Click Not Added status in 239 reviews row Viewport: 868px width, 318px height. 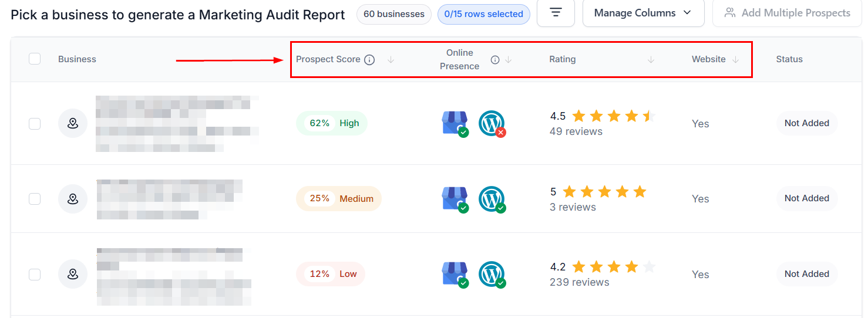[x=807, y=274]
